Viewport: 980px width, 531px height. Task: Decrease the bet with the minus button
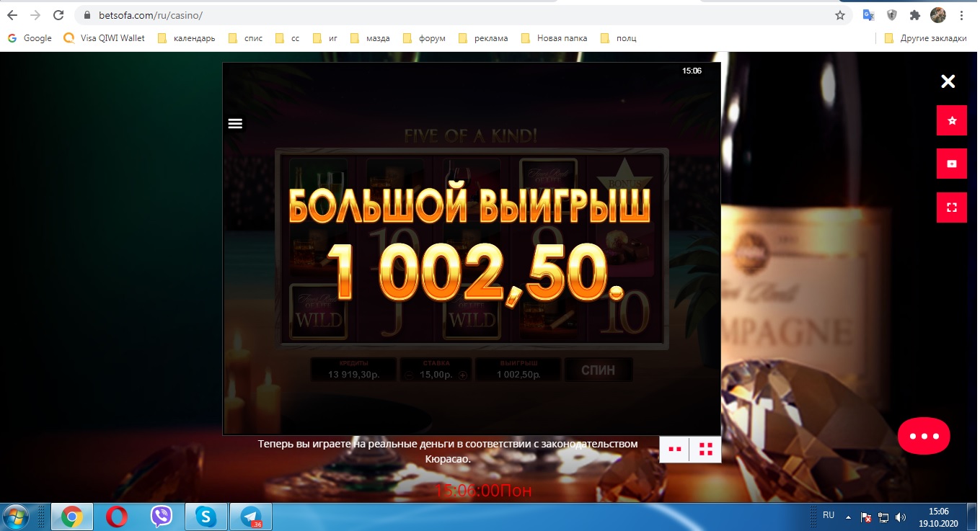tap(409, 375)
